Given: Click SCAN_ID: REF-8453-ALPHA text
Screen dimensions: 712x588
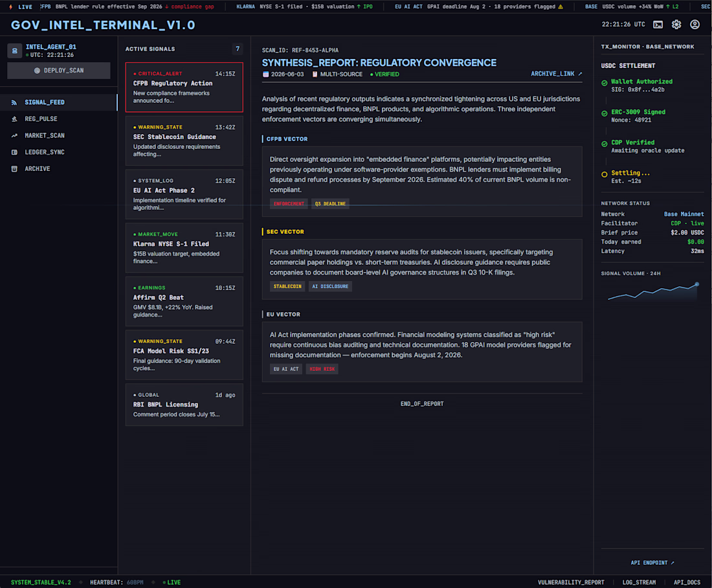Looking at the screenshot, I should pyautogui.click(x=300, y=51).
